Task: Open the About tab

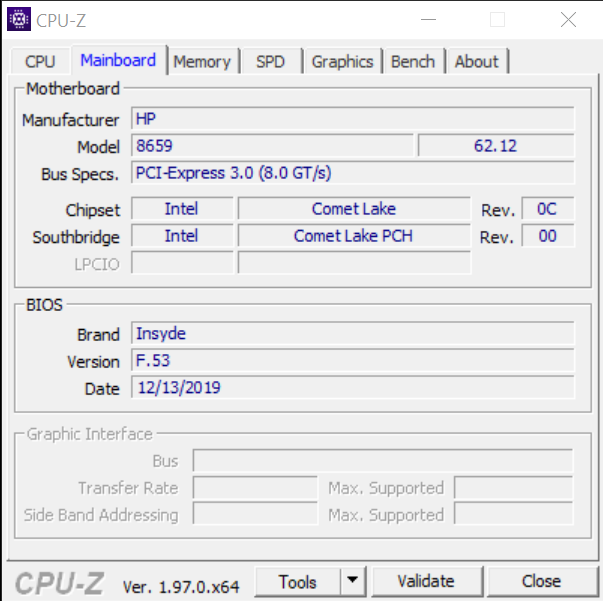Action: (477, 62)
